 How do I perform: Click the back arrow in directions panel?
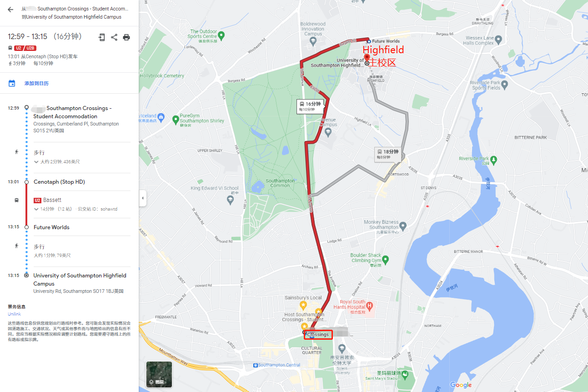pos(10,10)
